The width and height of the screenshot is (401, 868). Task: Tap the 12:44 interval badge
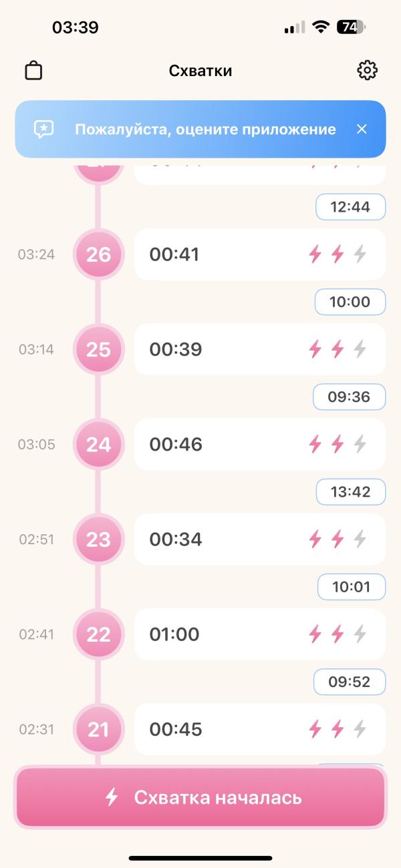[x=350, y=207]
